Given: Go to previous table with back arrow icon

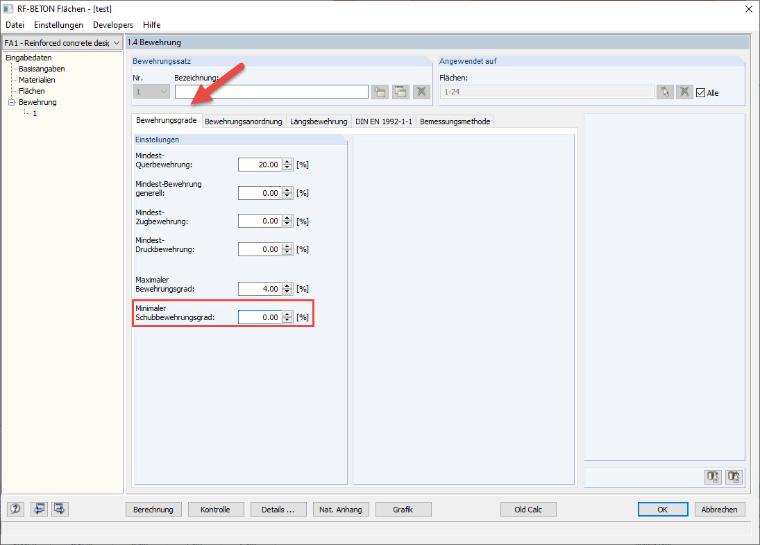Looking at the screenshot, I should coord(39,509).
